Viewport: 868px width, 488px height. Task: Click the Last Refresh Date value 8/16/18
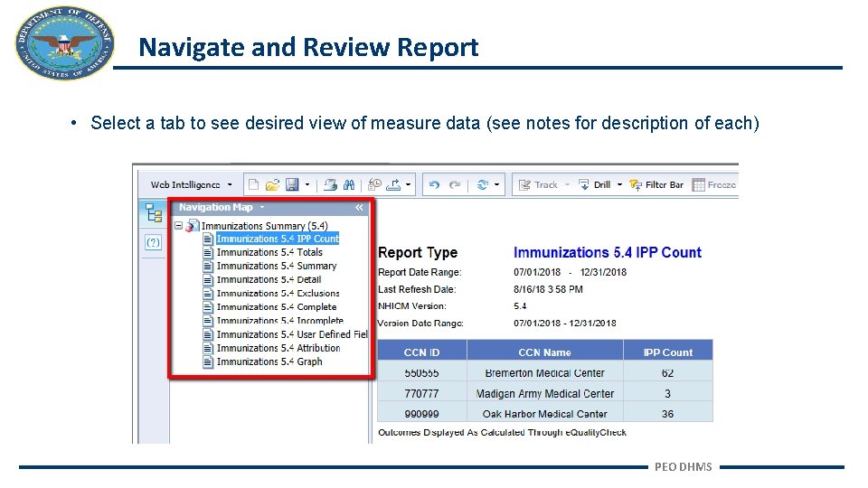tap(548, 289)
